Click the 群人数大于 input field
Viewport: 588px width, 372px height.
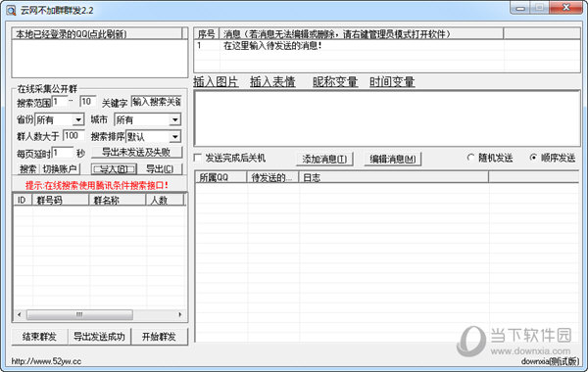pos(73,136)
